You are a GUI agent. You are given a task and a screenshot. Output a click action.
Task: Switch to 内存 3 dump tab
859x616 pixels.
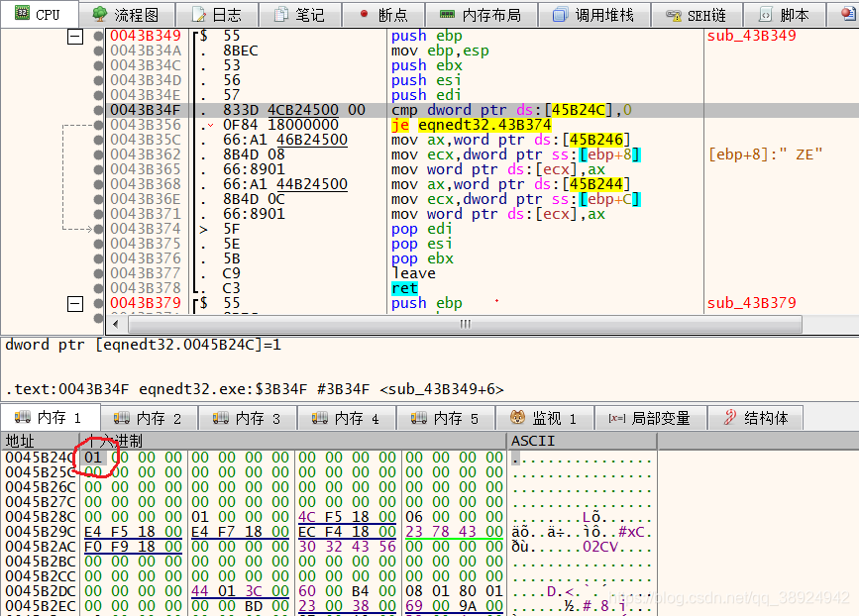coord(248,418)
